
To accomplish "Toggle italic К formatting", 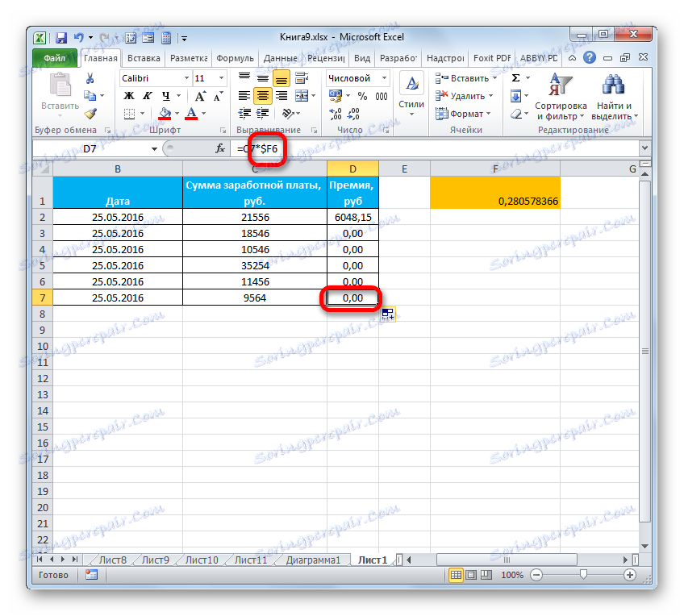I will tap(148, 95).
